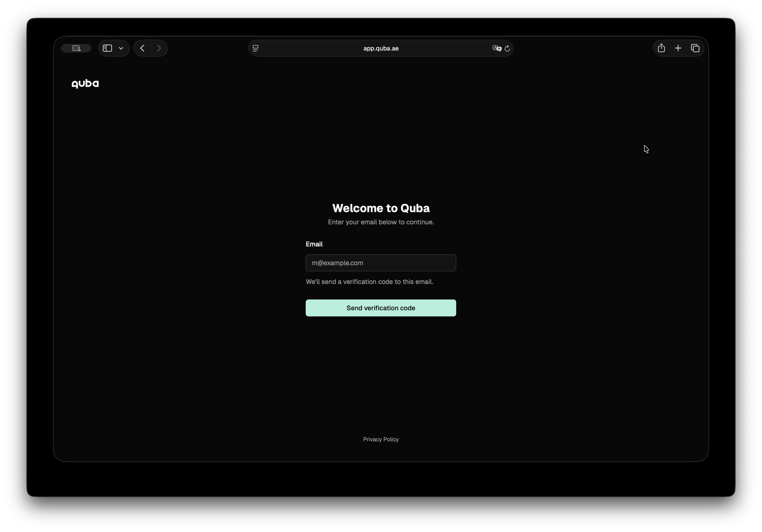Open a new tab with plus icon
The image size is (762, 532).
(x=678, y=48)
